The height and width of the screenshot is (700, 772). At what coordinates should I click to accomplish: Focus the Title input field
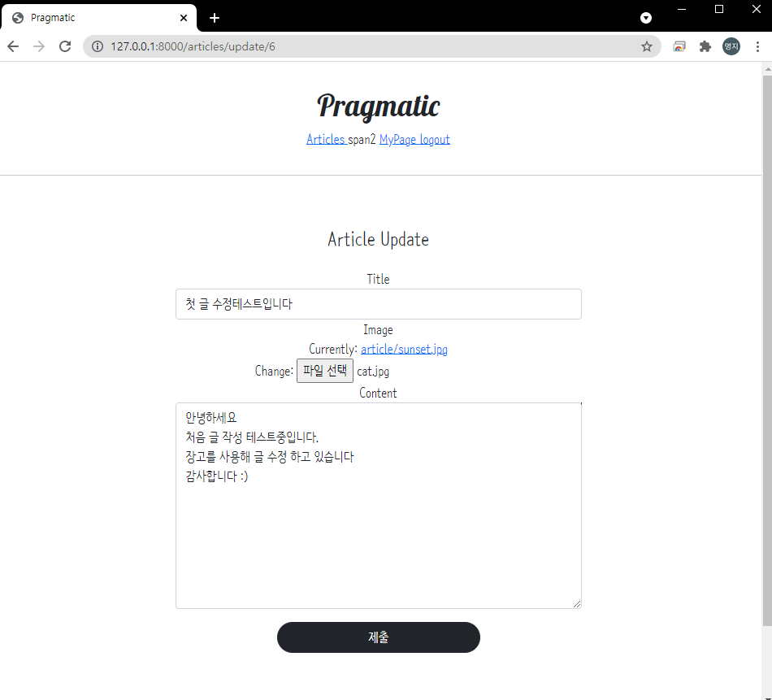tap(378, 304)
